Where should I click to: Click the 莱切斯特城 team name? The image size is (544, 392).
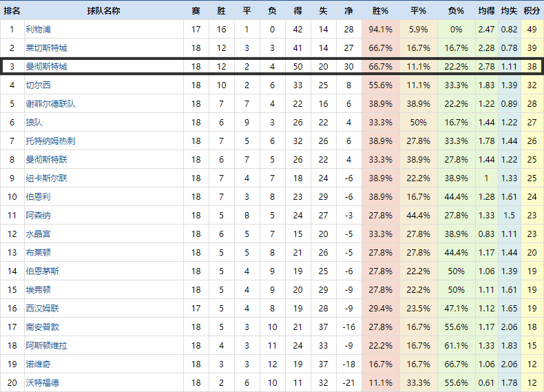(46, 48)
